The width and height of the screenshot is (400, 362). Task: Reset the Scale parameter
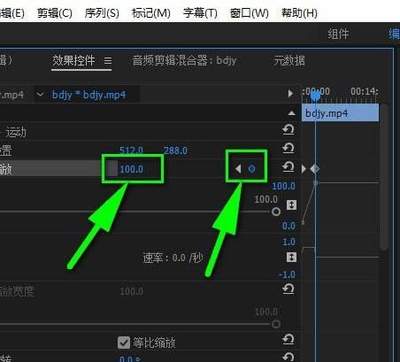click(x=288, y=166)
